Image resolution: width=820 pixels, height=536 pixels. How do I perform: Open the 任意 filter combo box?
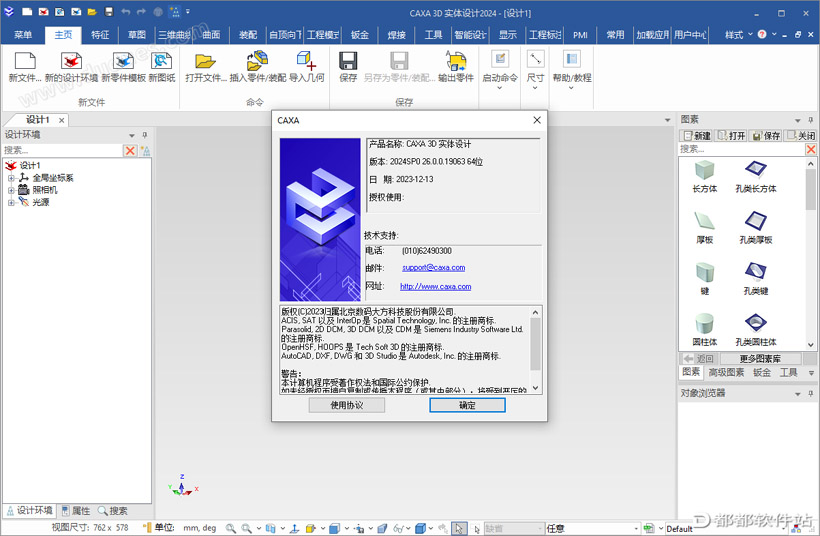pyautogui.click(x=593, y=529)
